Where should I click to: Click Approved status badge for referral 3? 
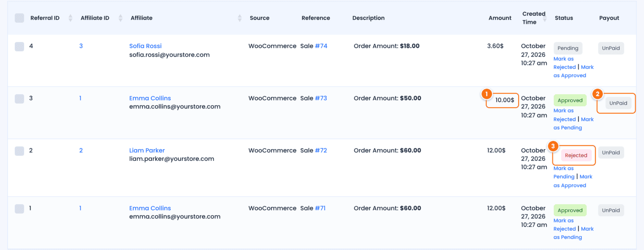(570, 100)
